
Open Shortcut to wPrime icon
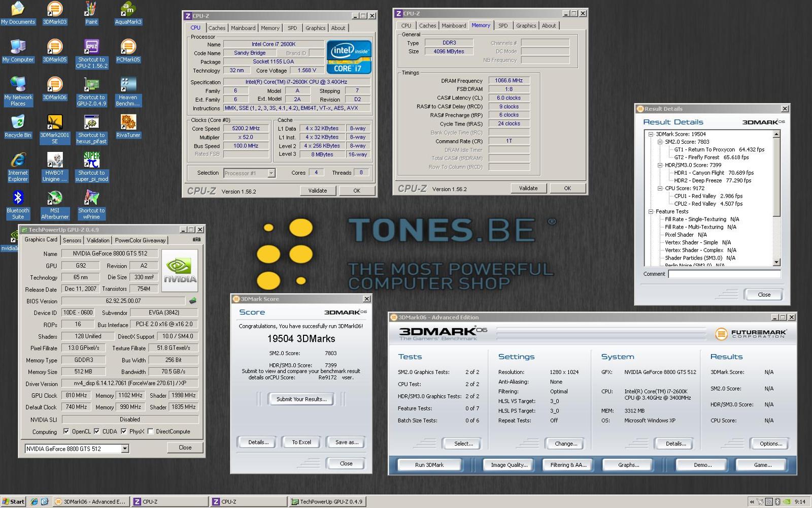point(91,204)
